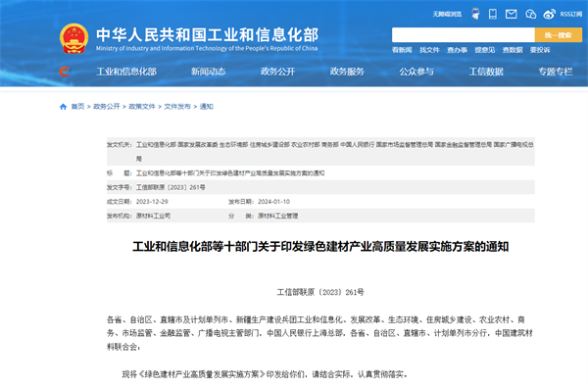Open 公众参与 navigation menu

pos(416,72)
